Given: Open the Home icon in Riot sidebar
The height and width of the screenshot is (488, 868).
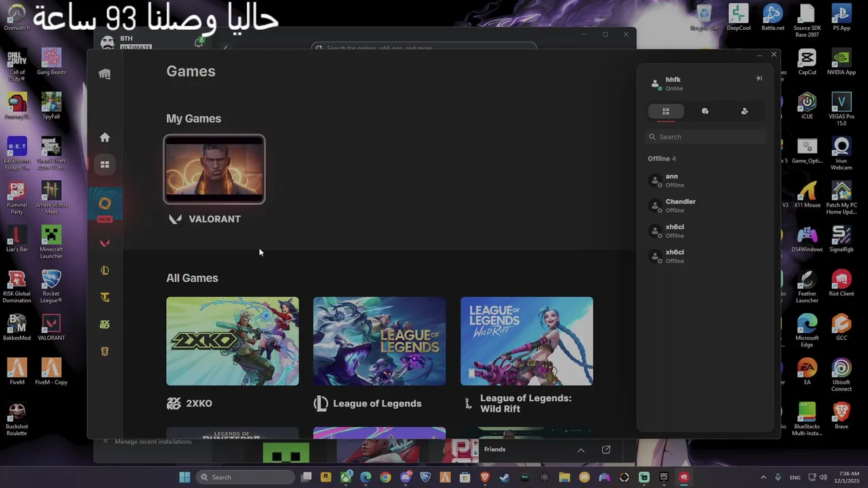Looking at the screenshot, I should 104,138.
